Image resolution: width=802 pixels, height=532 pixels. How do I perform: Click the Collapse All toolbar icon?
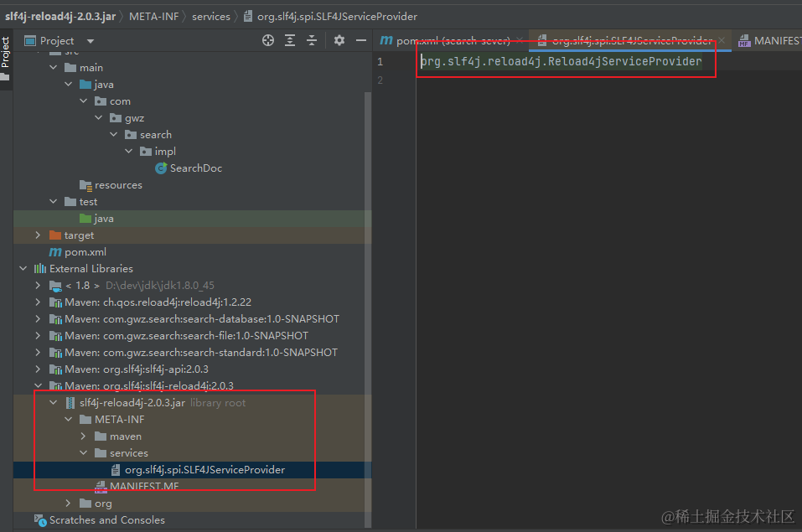tap(312, 40)
